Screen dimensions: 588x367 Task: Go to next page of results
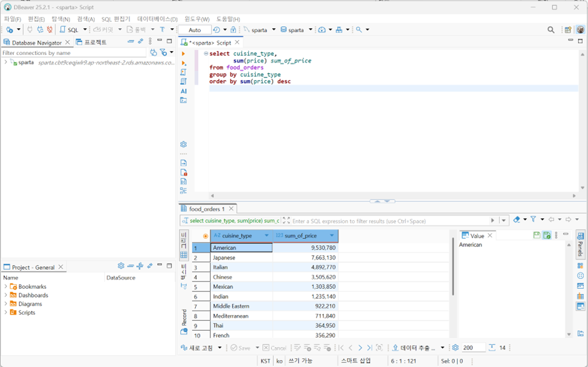click(360, 348)
